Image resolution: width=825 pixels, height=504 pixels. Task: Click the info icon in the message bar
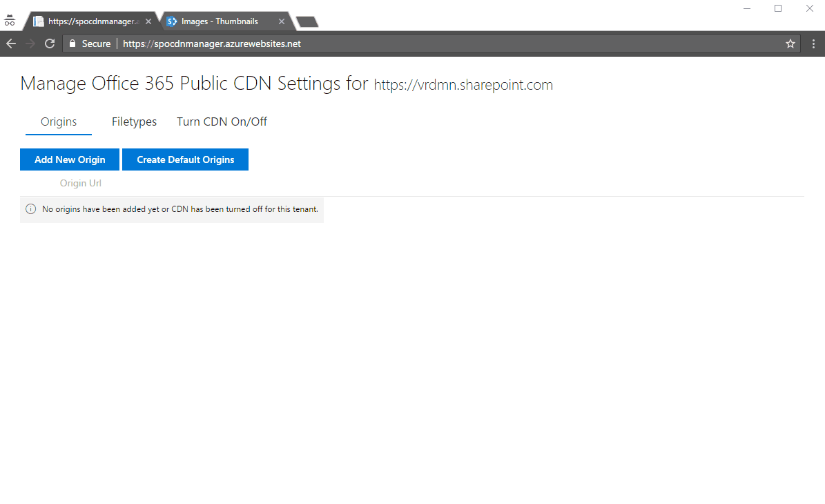pos(31,209)
